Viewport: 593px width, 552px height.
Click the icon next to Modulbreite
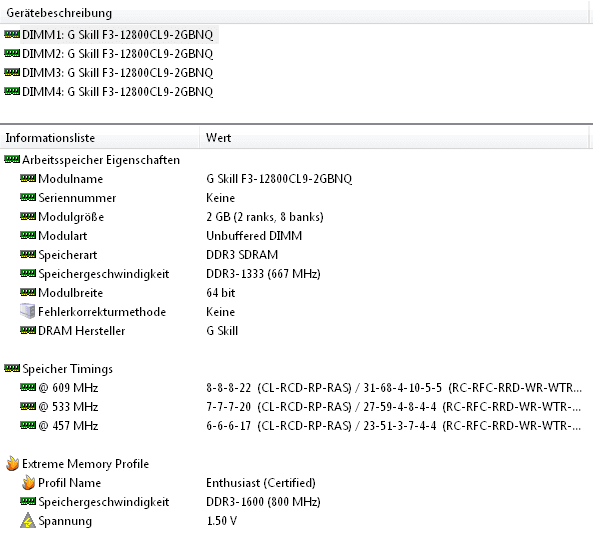[28, 292]
